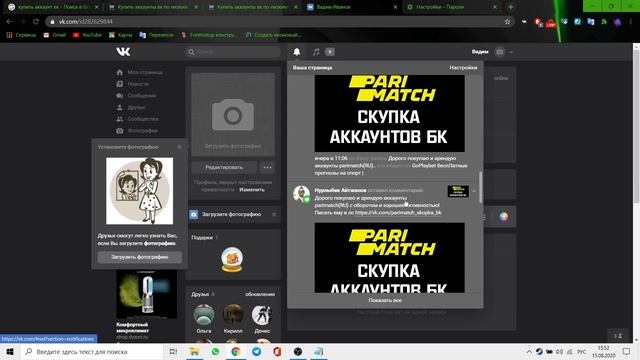The height and width of the screenshot is (360, 640).
Task: Click the Windows taskbar search box
Action: [92, 351]
